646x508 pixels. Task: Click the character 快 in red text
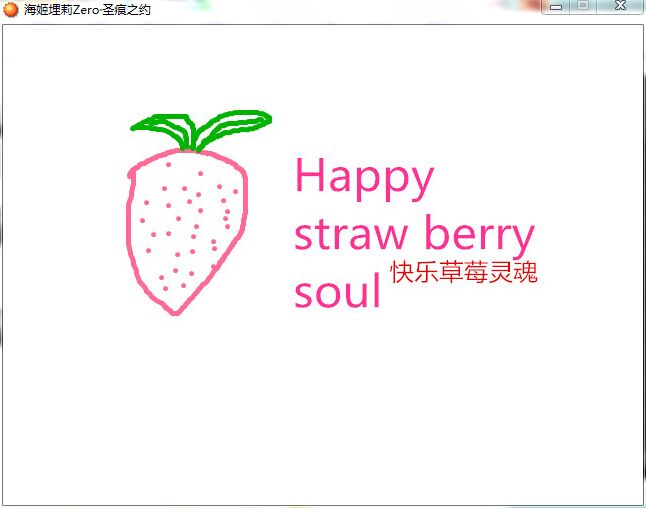402,272
